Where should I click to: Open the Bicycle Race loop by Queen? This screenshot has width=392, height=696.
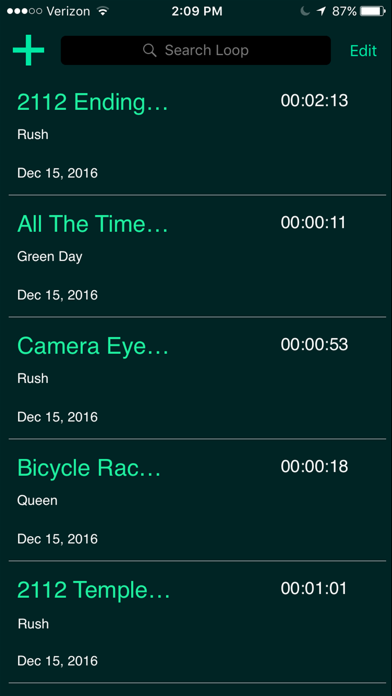196,500
